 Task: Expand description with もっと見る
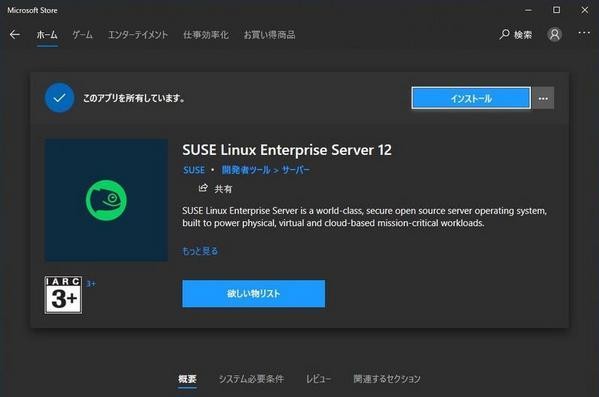[x=200, y=251]
